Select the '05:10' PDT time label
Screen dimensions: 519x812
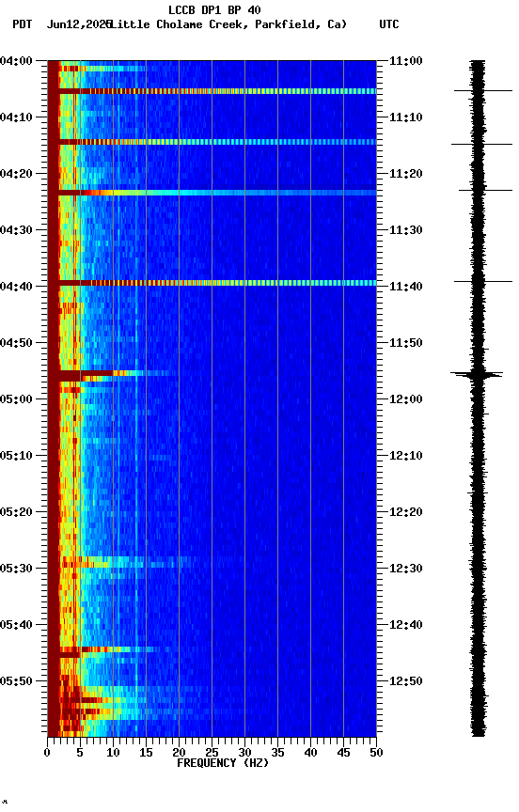click(16, 456)
